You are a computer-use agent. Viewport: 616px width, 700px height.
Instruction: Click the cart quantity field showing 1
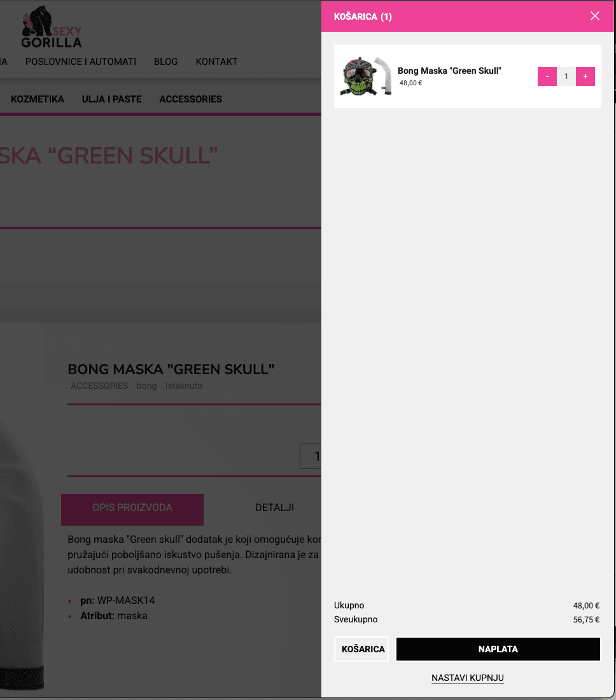click(566, 76)
